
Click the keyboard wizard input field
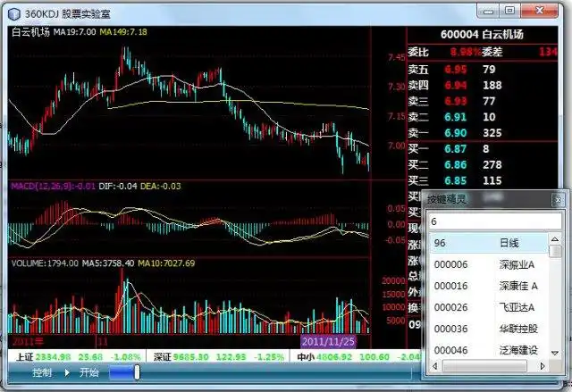495,221
